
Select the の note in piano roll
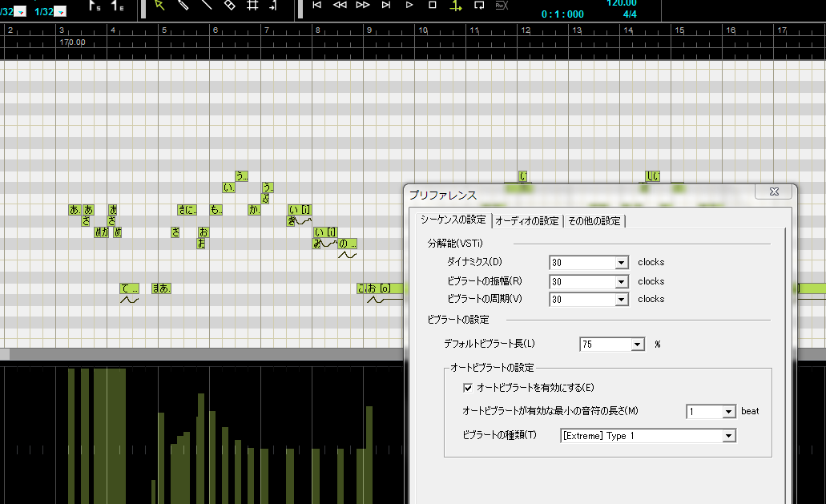pos(347,244)
